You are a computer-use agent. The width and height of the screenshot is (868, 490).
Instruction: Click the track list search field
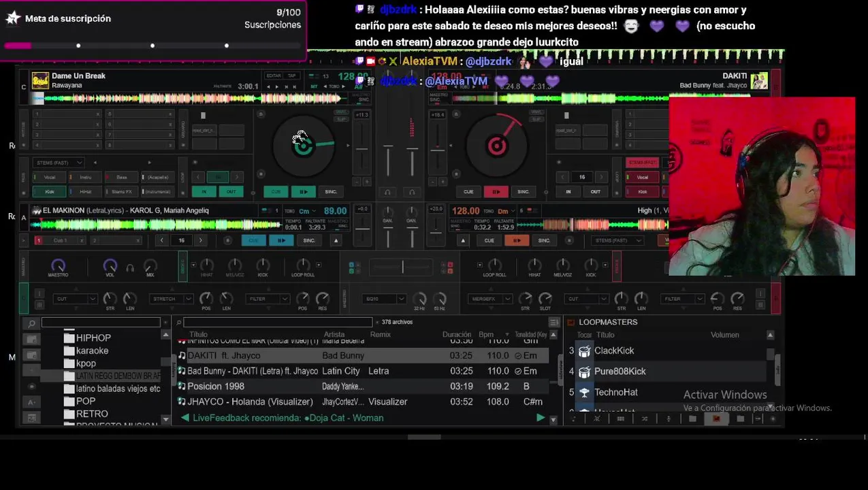pos(278,323)
